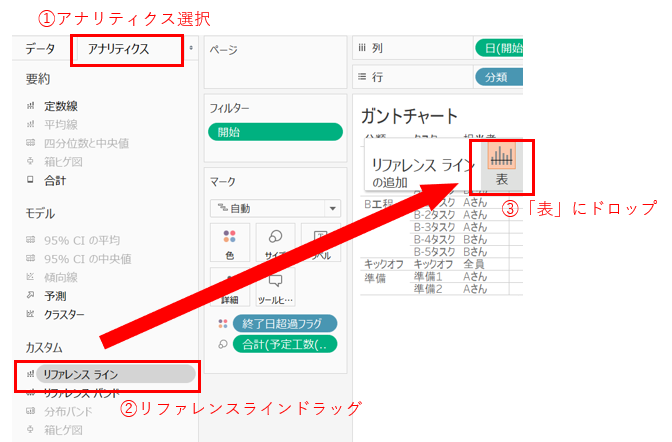Viewport: 672px width, 442px height.
Task: Select 箱ヒゲ図 under 要約
Action: click(x=63, y=162)
